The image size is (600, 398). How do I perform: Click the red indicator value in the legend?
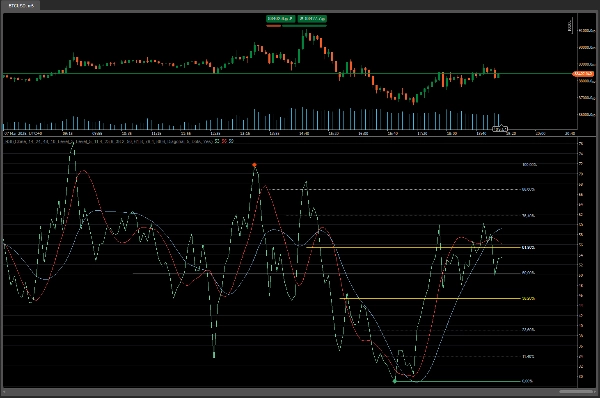(224, 141)
